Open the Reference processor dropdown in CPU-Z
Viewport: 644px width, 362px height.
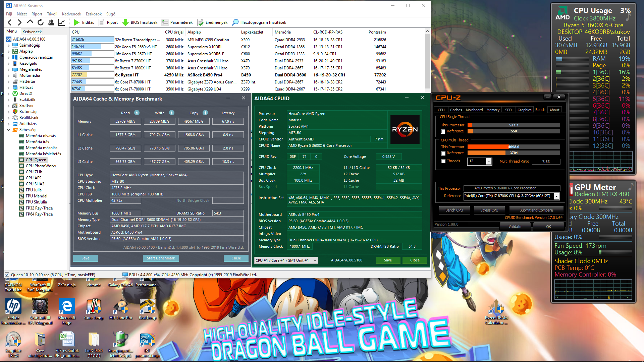click(x=557, y=196)
